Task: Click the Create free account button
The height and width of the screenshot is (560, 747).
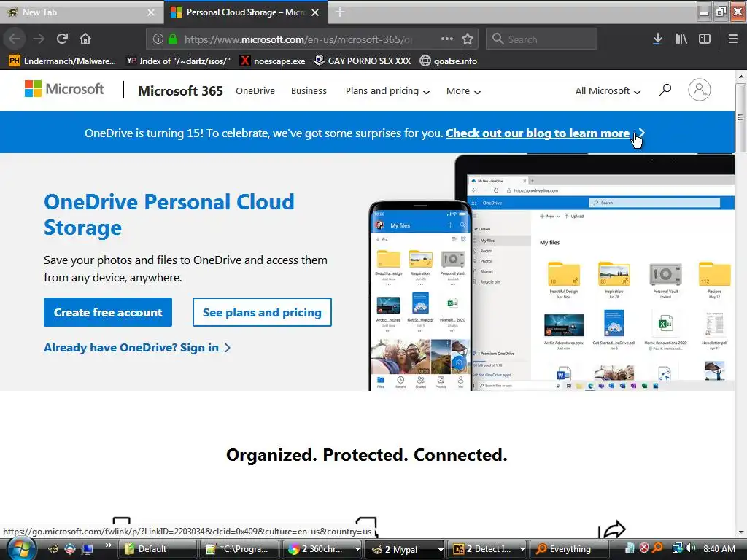Action: coord(108,312)
